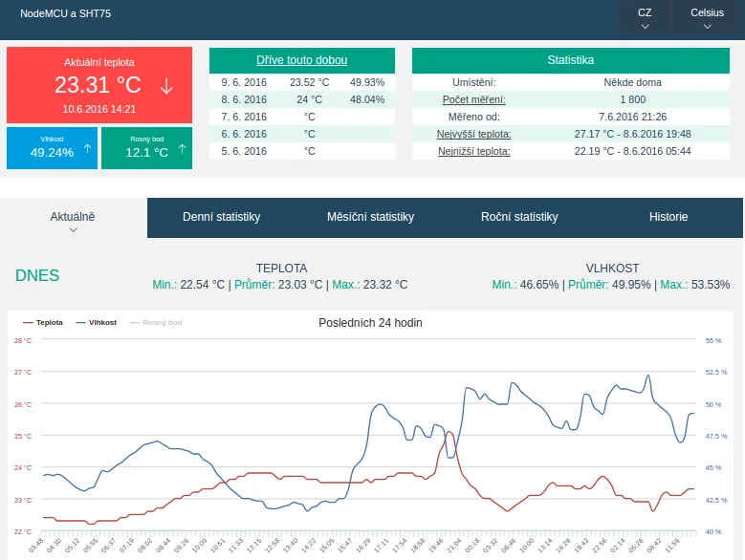Screen dimensions: 745x560
Task: Open the Celsius unit dropdown
Action: point(707,18)
